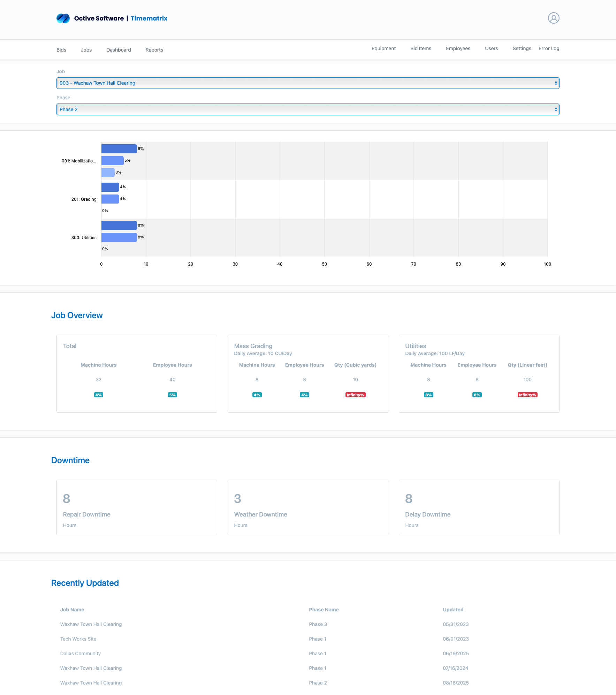Click the red Infinity% badge under Mass Grading
Image resolution: width=616 pixels, height=695 pixels.
coord(355,395)
